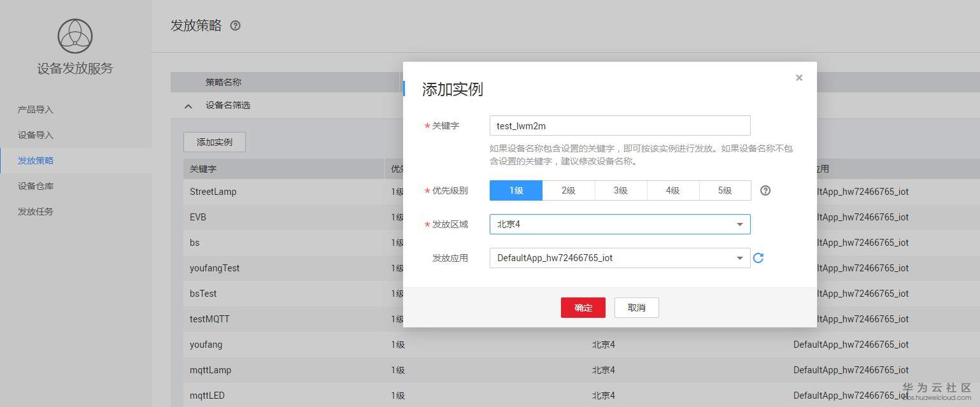Viewport: 980px width, 407px height.
Task: Click the 添加实例 dialog title
Action: [453, 89]
